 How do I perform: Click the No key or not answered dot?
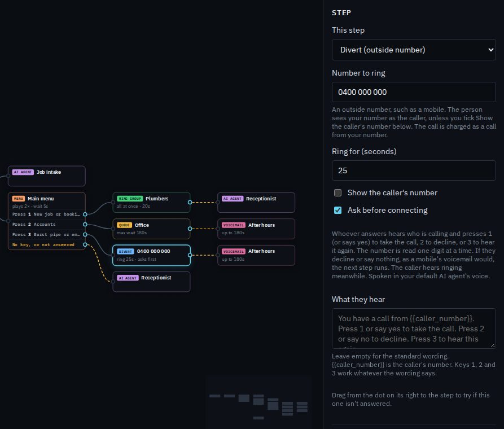click(85, 245)
